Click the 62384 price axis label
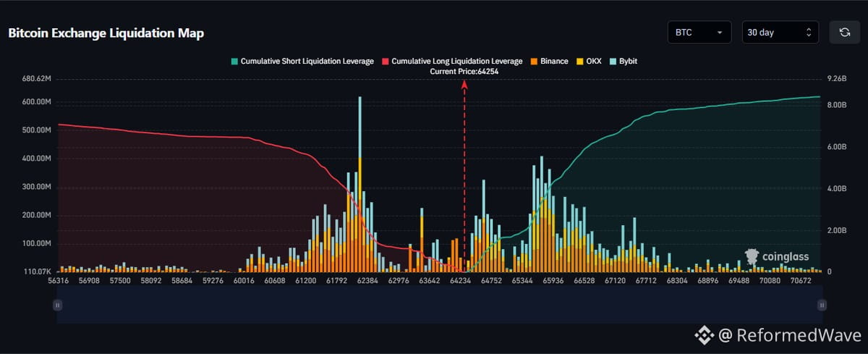The image size is (868, 354). coord(367,280)
